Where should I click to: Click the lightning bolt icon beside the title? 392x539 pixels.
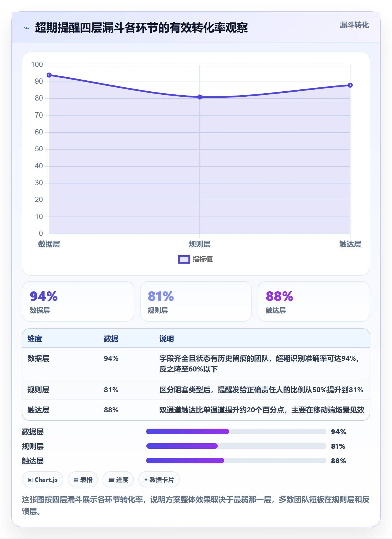tap(27, 28)
